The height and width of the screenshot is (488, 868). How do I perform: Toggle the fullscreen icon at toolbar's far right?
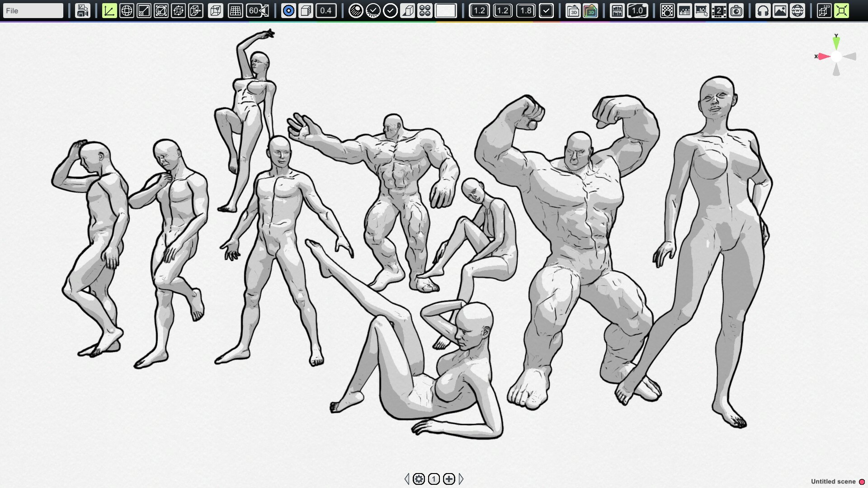[x=842, y=10]
